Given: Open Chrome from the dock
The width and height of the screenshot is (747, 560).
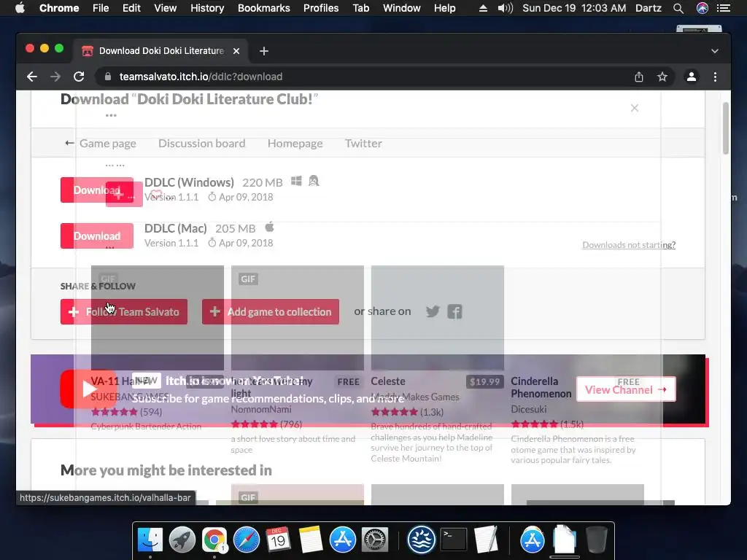Looking at the screenshot, I should click(214, 540).
